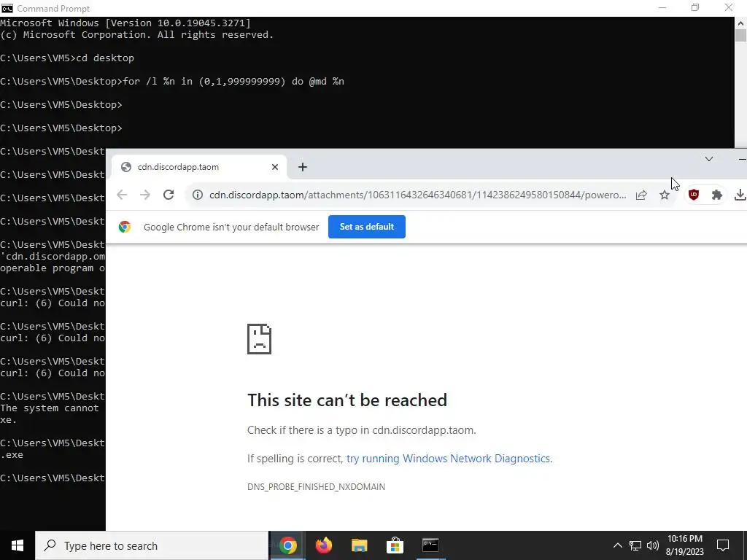Bookmark this tab with the star icon
Image resolution: width=747 pixels, height=560 pixels.
point(665,195)
